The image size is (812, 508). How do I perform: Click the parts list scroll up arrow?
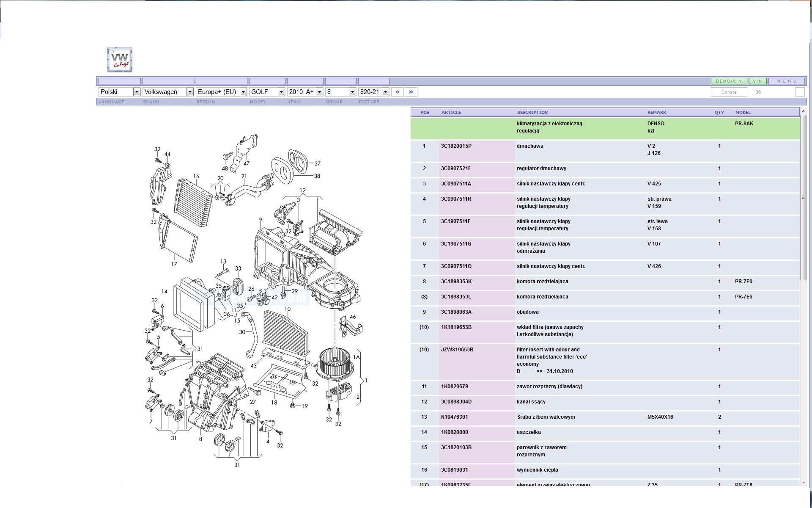point(803,110)
